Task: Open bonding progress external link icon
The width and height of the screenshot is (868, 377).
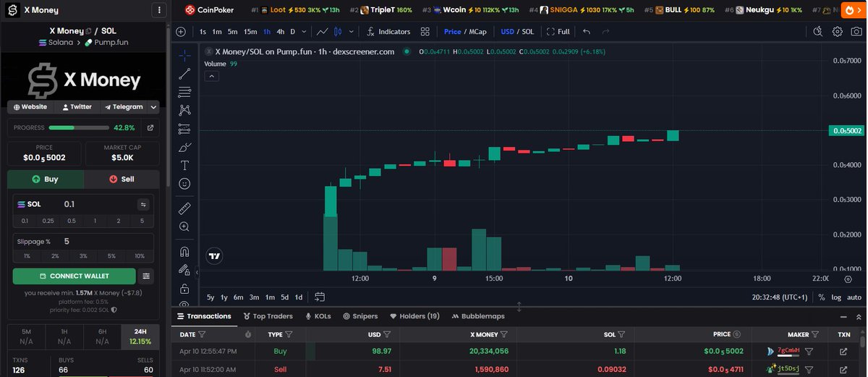Action: point(150,127)
